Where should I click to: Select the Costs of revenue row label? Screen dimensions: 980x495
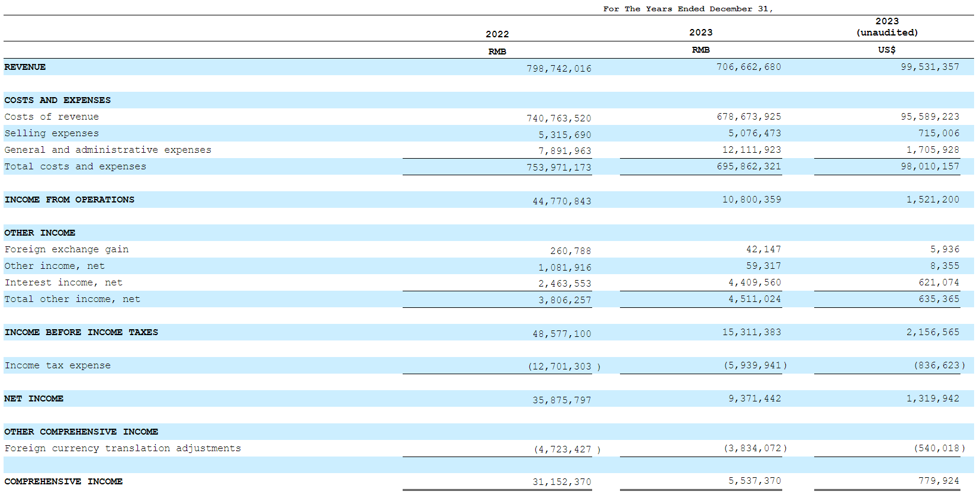[x=52, y=117]
